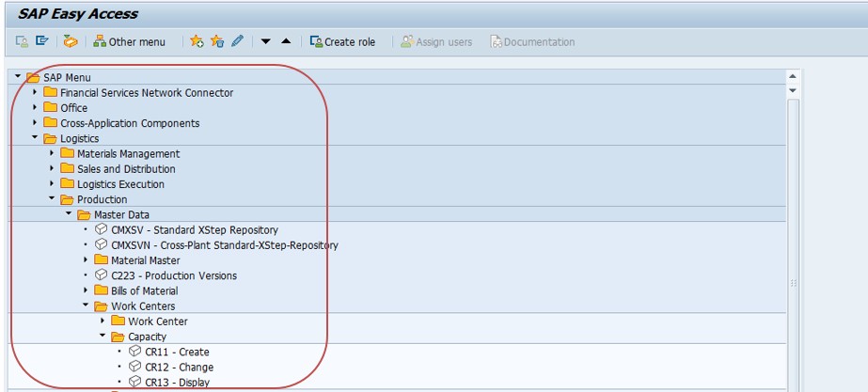This screenshot has width=868, height=392.
Task: Move favorite up with black up arrow
Action: 286,41
